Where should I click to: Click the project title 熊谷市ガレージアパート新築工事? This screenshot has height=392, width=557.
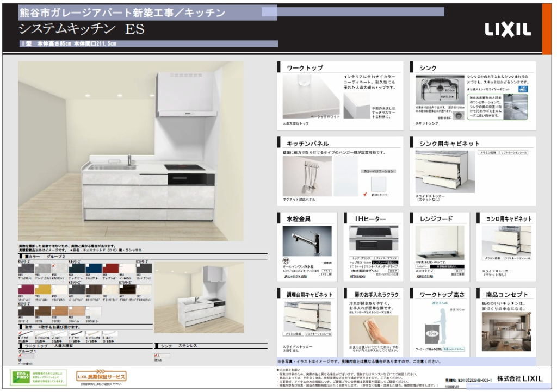[x=96, y=13]
